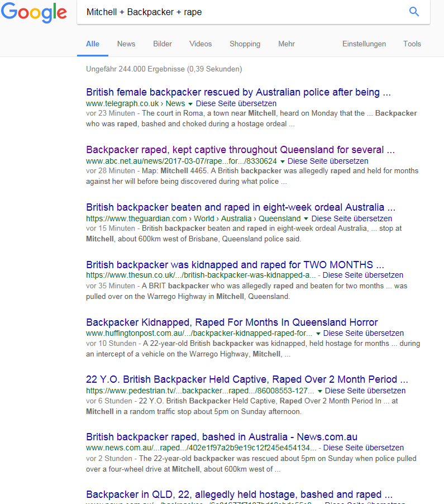
Task: Click Diese Seite übersetzen for news.com.au result
Action: point(364,448)
